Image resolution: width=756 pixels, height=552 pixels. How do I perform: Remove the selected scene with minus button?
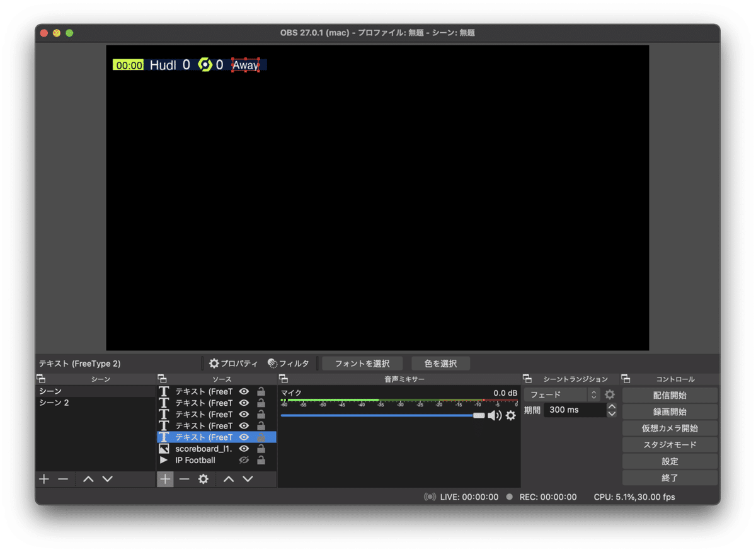pyautogui.click(x=63, y=479)
